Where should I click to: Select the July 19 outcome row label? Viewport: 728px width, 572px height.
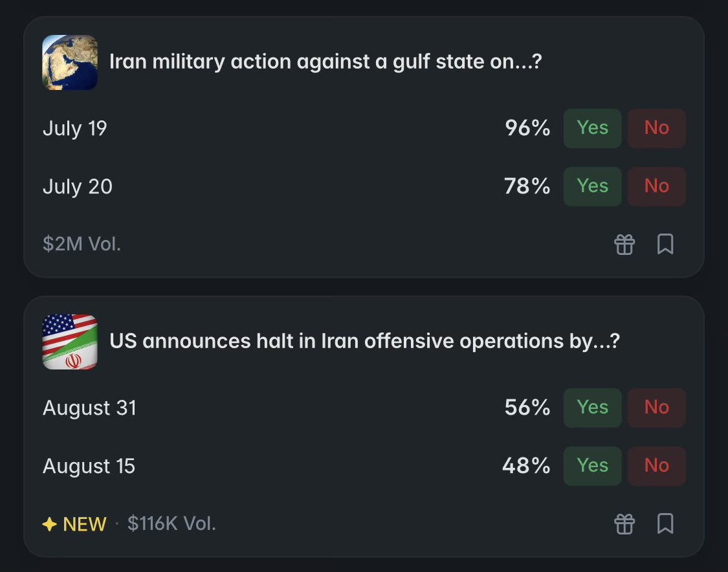click(75, 129)
